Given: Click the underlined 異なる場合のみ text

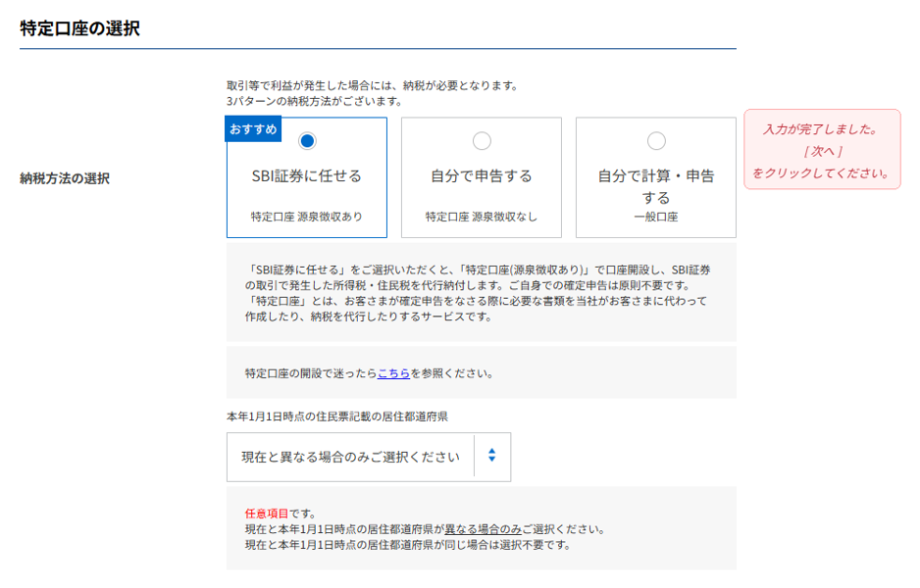Looking at the screenshot, I should [483, 529].
